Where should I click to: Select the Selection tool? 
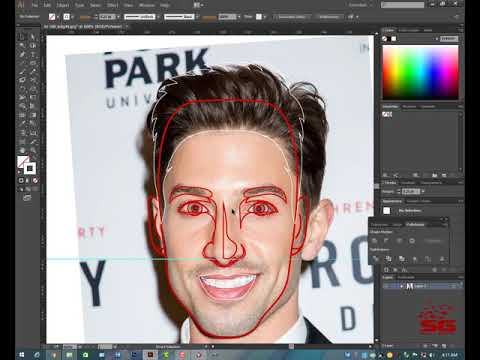tap(22, 37)
